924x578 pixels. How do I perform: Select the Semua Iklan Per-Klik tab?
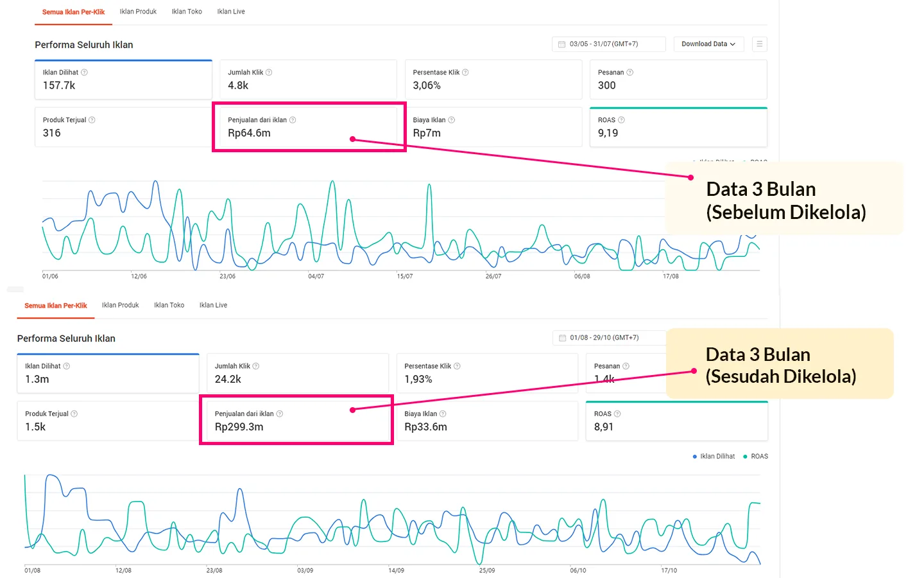point(73,11)
